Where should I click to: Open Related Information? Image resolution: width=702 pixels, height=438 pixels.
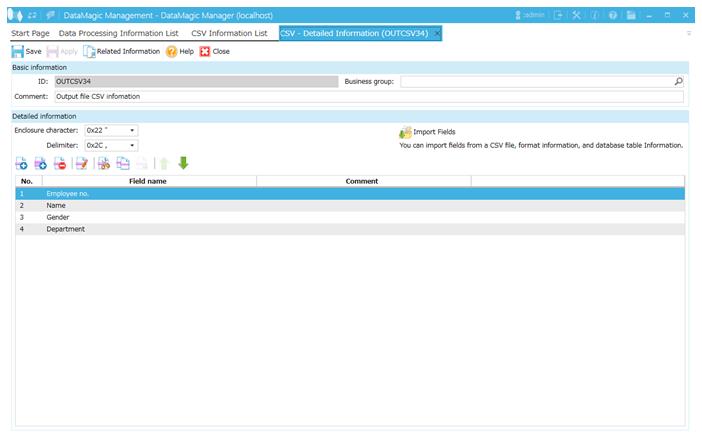click(122, 51)
